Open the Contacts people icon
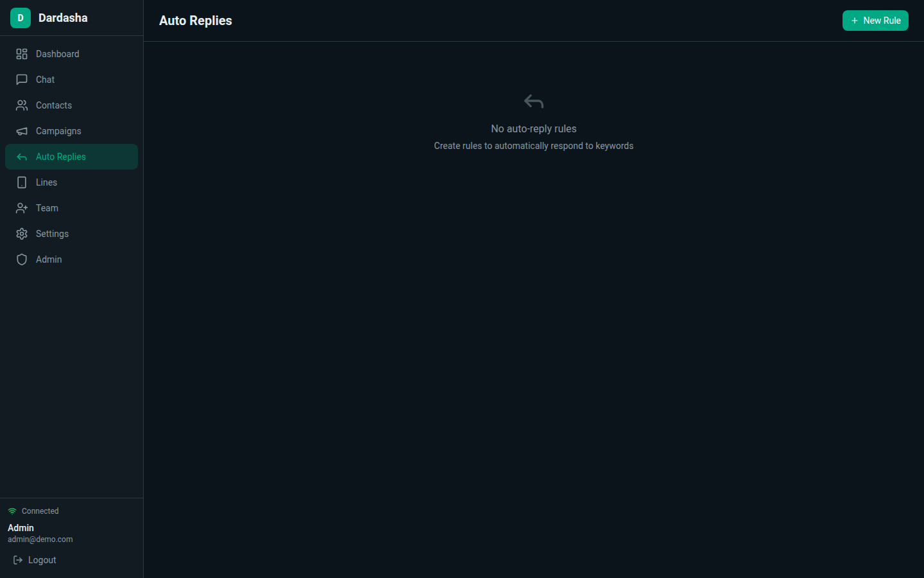 22,105
